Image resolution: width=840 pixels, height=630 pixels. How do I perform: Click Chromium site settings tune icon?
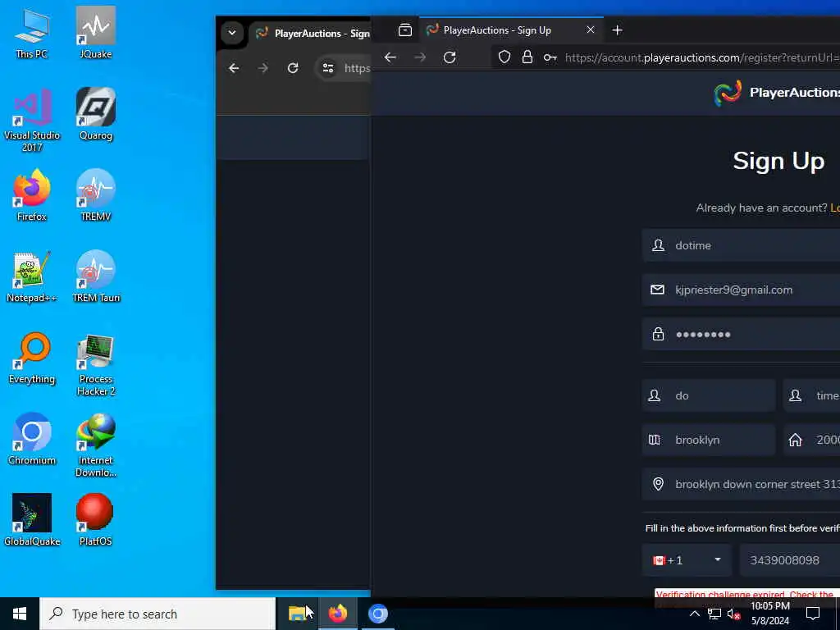tap(328, 68)
